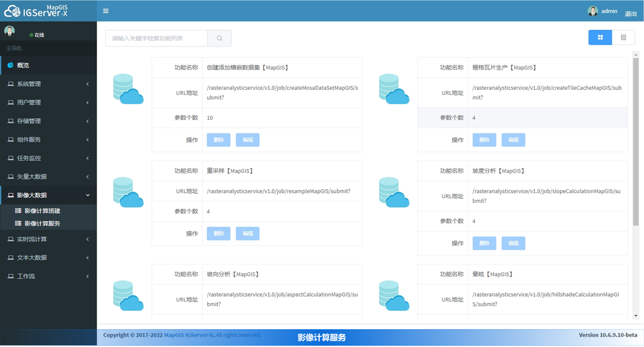
Task: Delete 栅格瓦片生产 function
Action: pyautogui.click(x=484, y=140)
